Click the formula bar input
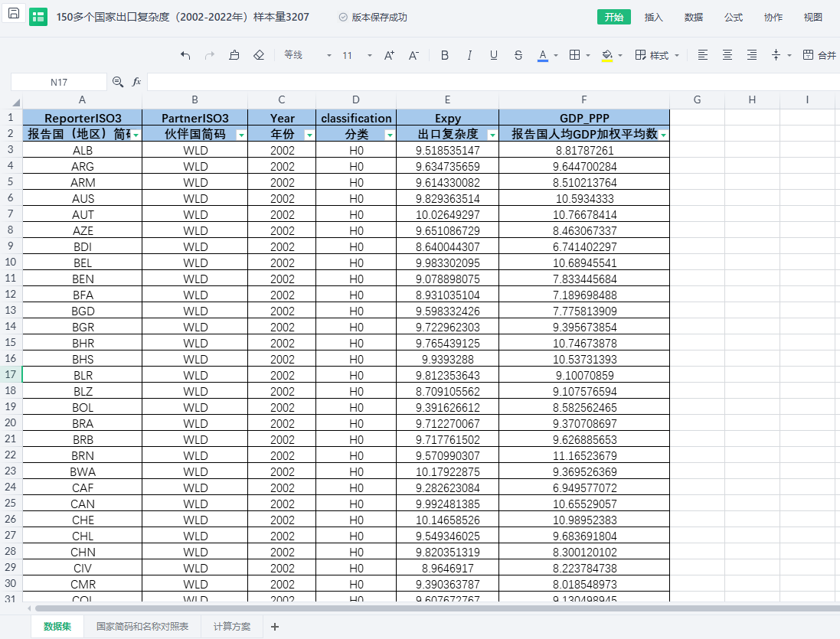Screen dimensions: 840x639 click(x=493, y=82)
